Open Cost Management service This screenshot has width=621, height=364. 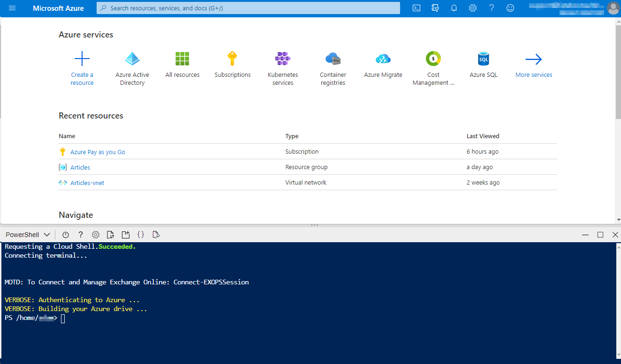pyautogui.click(x=433, y=59)
